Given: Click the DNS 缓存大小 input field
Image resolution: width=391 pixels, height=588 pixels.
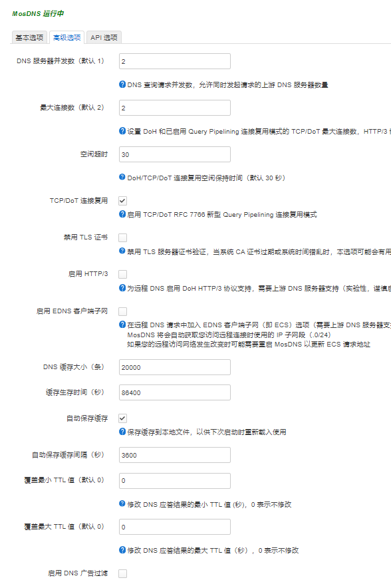Looking at the screenshot, I should (x=175, y=367).
